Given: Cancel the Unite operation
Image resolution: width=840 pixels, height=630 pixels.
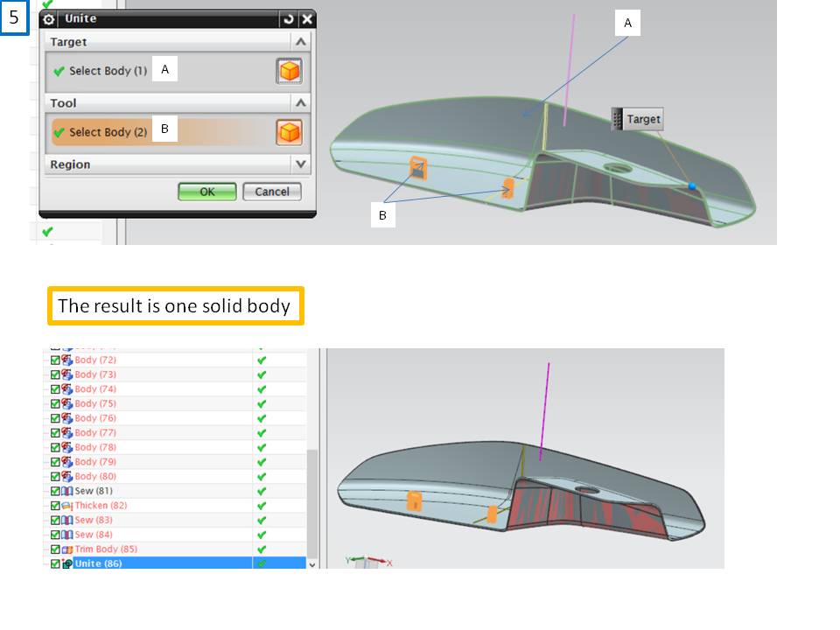Looking at the screenshot, I should [271, 192].
